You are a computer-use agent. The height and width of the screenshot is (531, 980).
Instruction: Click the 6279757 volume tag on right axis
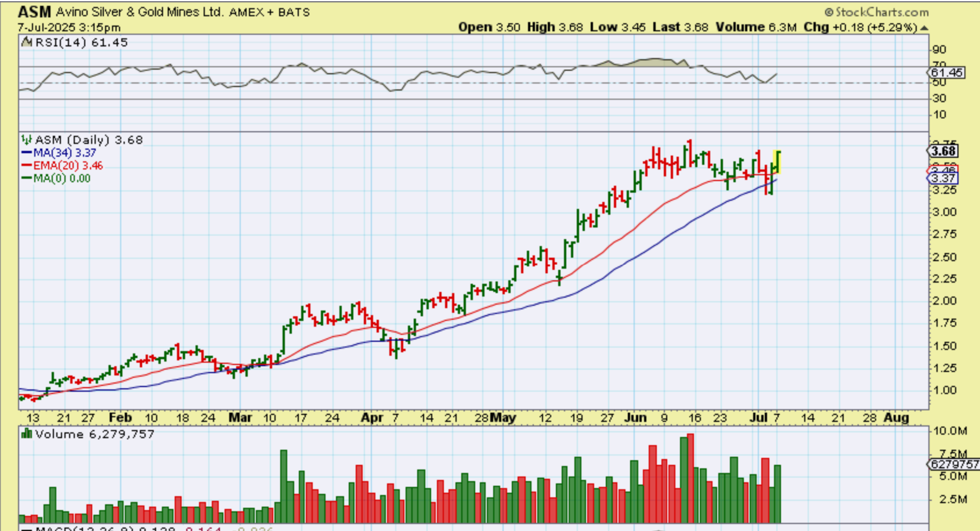(x=954, y=464)
